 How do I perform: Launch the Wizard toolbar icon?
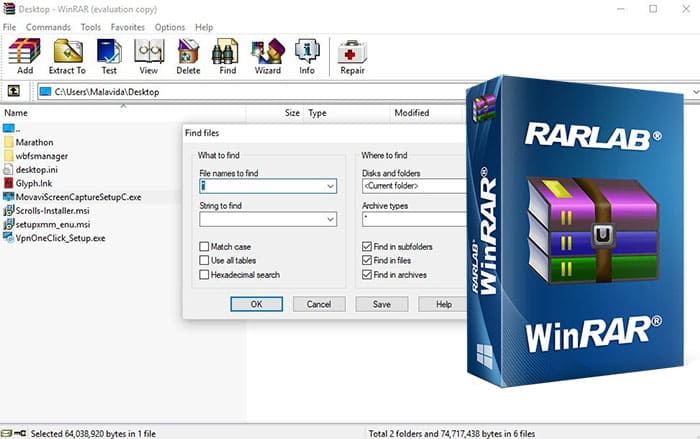point(267,51)
